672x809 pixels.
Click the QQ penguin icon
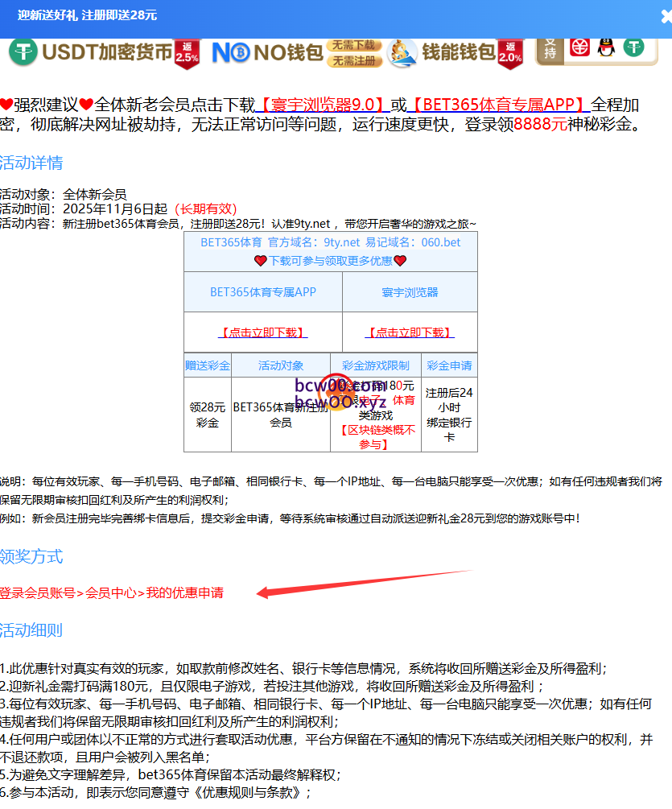[x=606, y=47]
